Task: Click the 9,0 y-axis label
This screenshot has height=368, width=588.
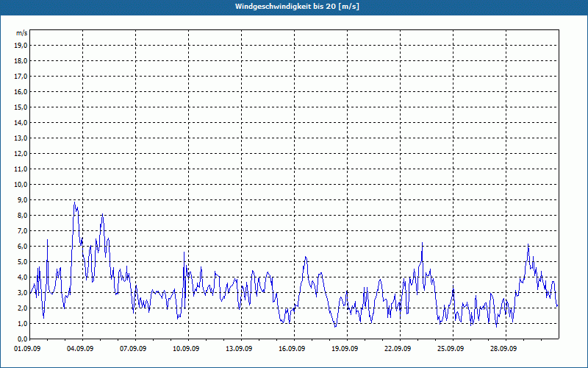Action: click(x=22, y=199)
